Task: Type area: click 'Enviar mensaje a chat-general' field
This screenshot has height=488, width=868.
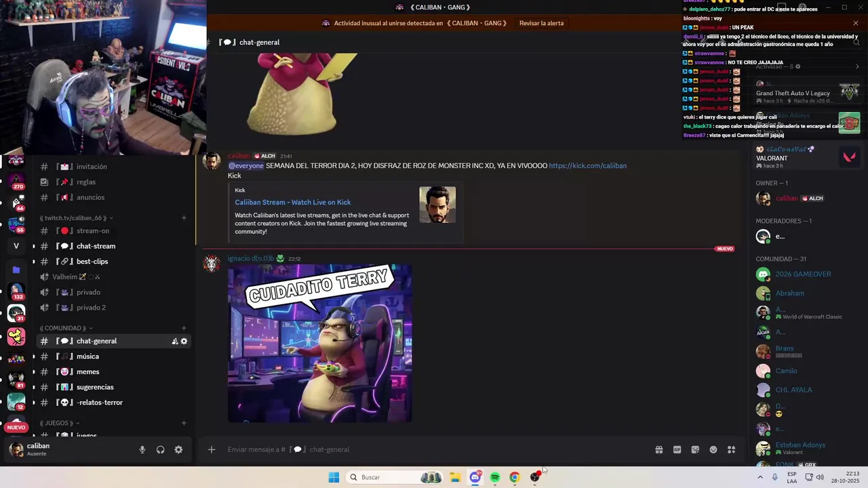Action: point(434,449)
